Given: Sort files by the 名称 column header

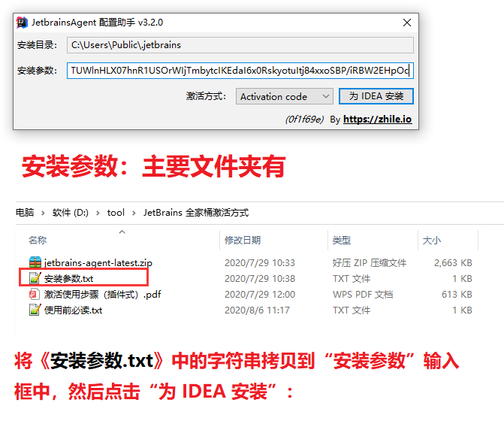Looking at the screenshot, I should tap(38, 240).
